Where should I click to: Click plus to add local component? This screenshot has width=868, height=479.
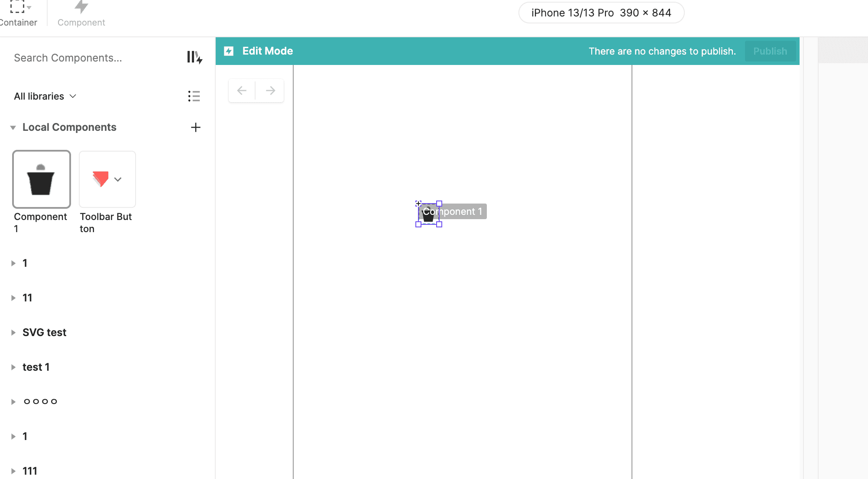(196, 127)
